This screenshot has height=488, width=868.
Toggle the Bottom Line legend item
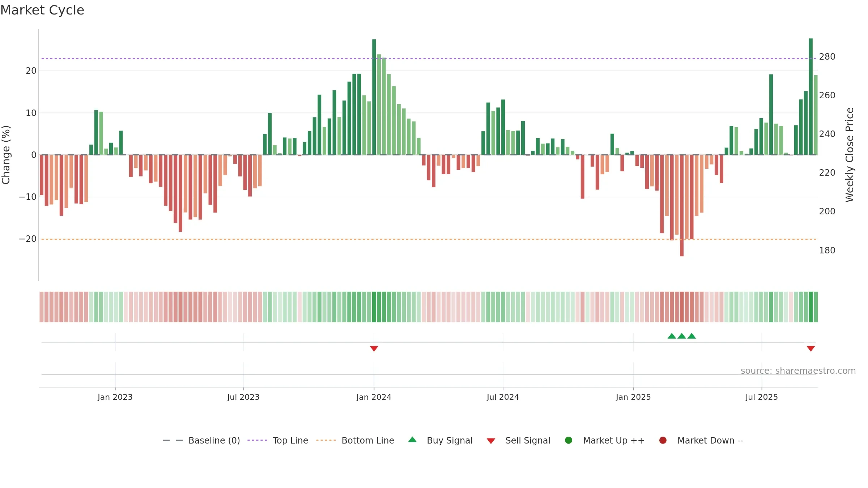click(355, 440)
